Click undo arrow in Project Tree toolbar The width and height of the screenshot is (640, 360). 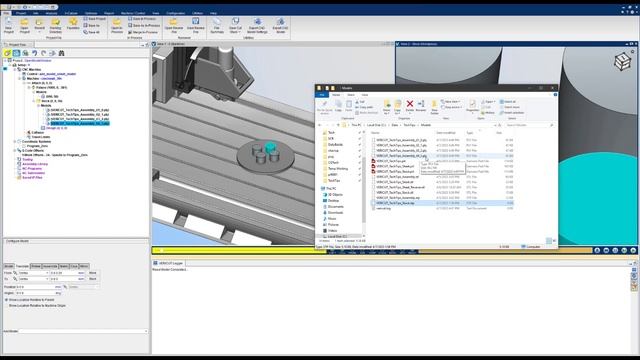(35, 53)
